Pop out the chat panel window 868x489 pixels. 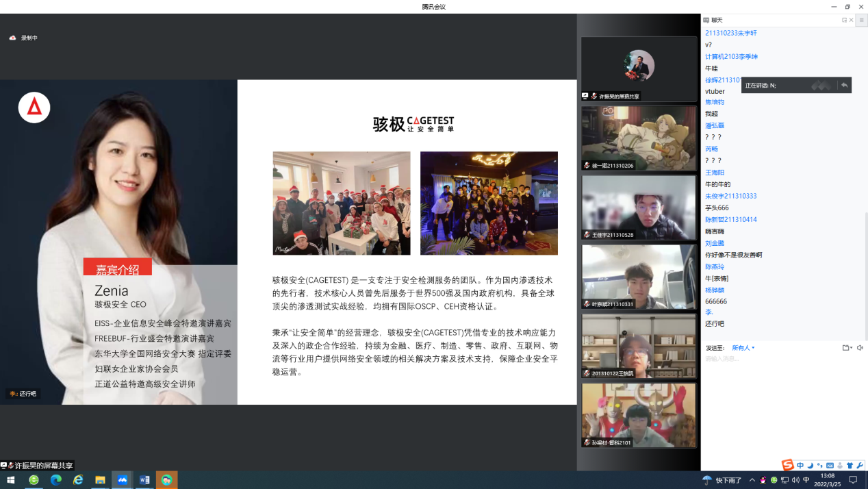(844, 20)
